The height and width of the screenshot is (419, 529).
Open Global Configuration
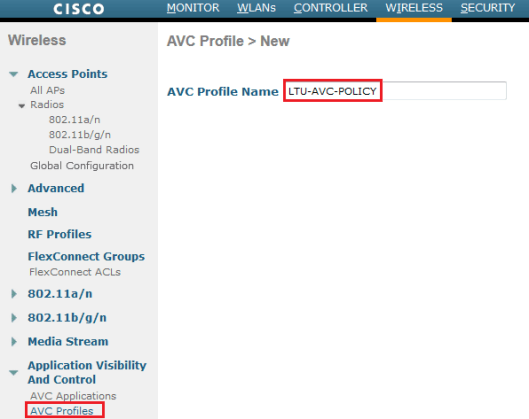82,166
